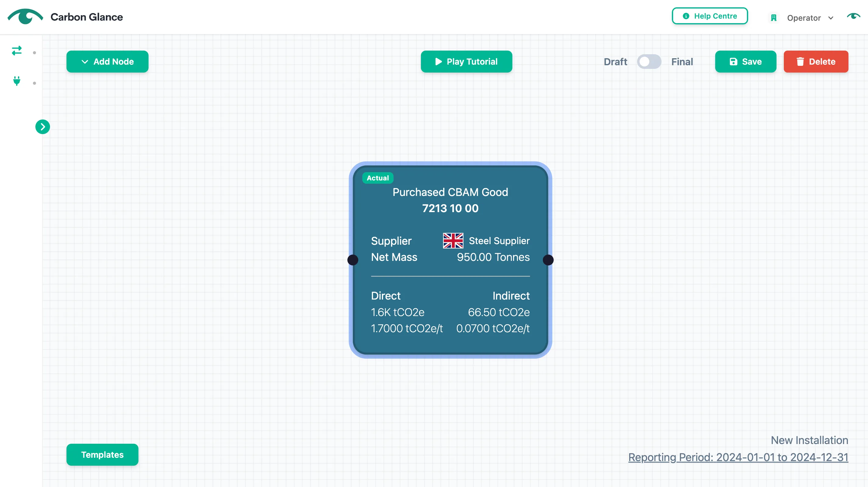Click the 1.6K tCO2e direct emissions value
Image resolution: width=868 pixels, height=487 pixels.
(398, 312)
